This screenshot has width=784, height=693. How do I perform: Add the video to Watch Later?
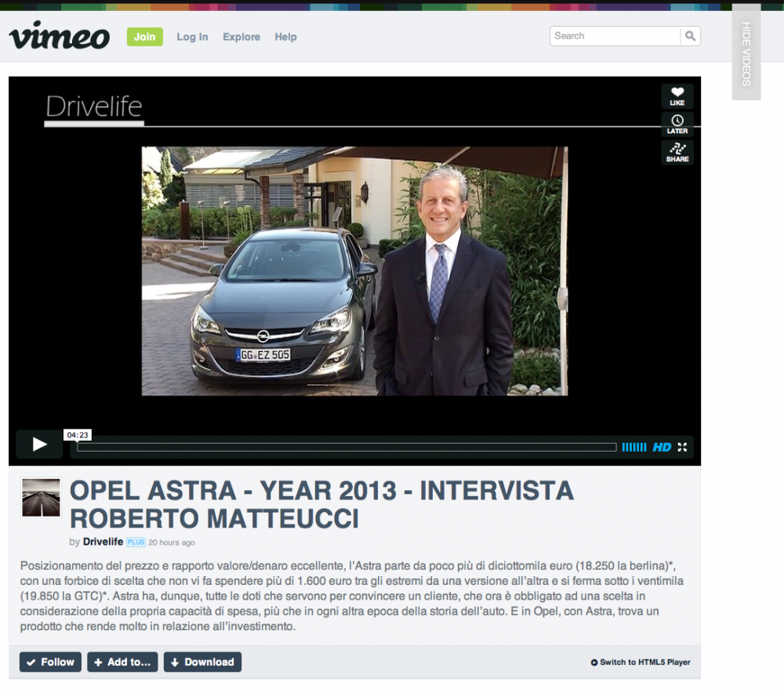pos(677,123)
